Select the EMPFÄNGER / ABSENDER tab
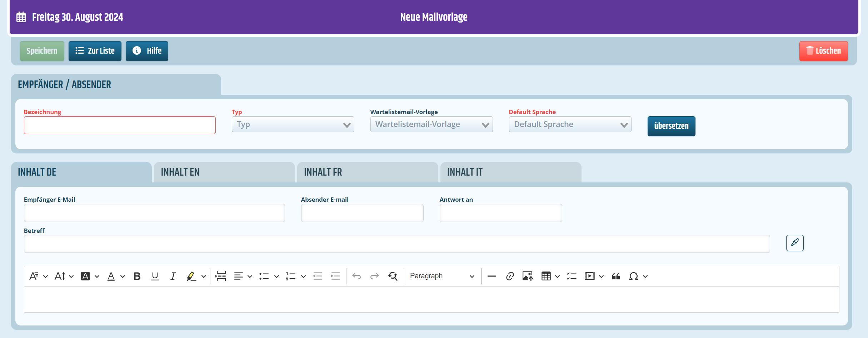 click(x=116, y=85)
